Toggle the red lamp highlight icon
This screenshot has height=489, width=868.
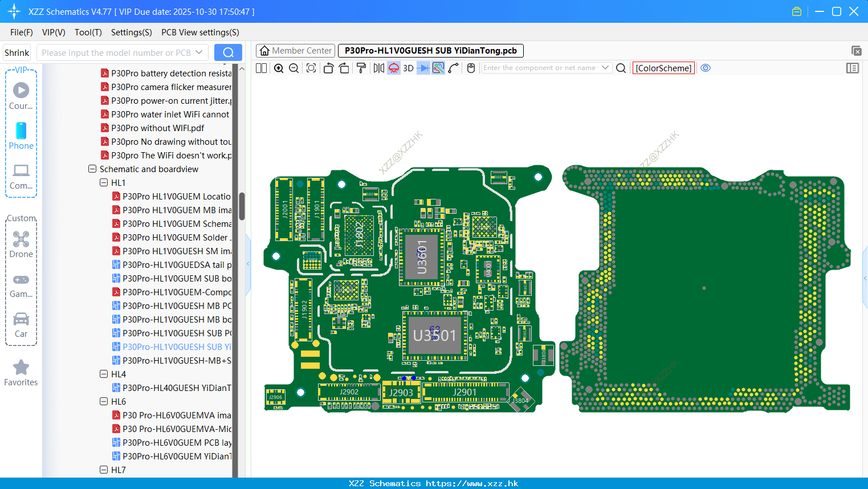coord(394,68)
